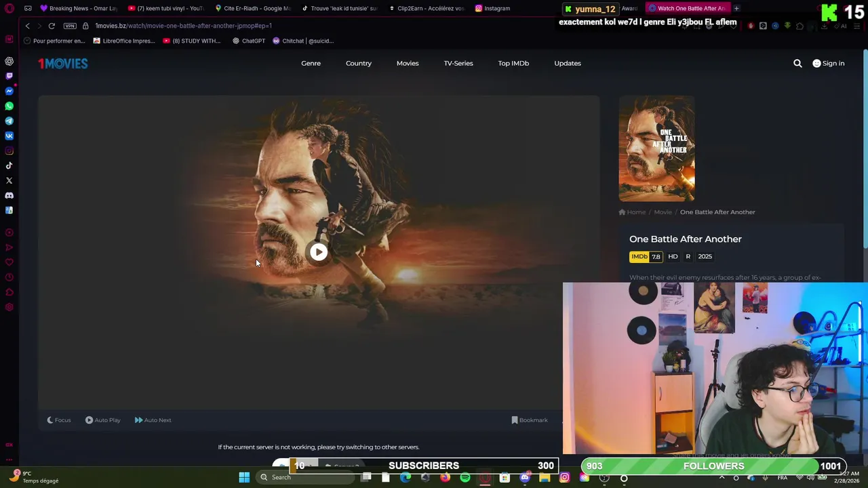Reload the 1movies page
The height and width of the screenshot is (488, 868).
(x=52, y=26)
